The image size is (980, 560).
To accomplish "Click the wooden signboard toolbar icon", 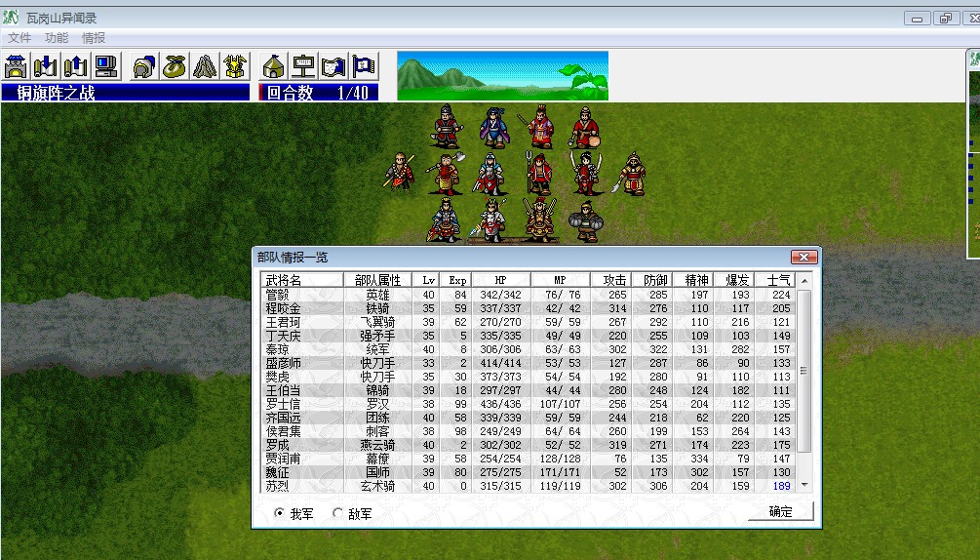I will [x=303, y=66].
